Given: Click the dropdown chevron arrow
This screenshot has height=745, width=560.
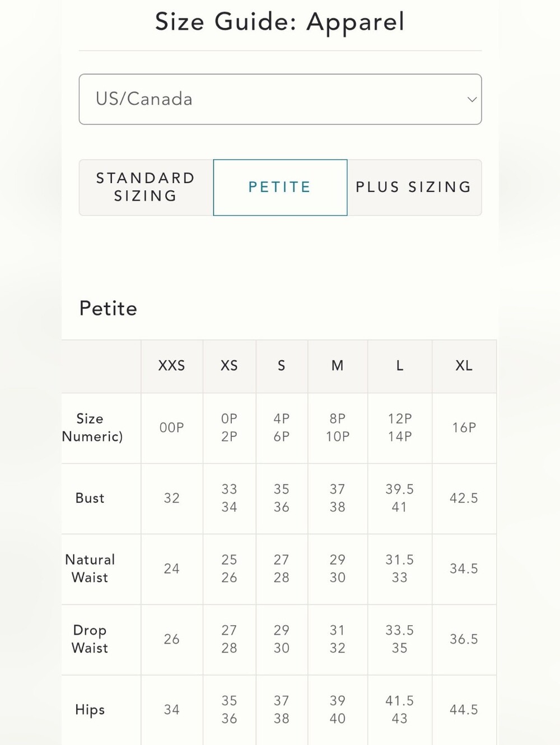Looking at the screenshot, I should tap(472, 99).
